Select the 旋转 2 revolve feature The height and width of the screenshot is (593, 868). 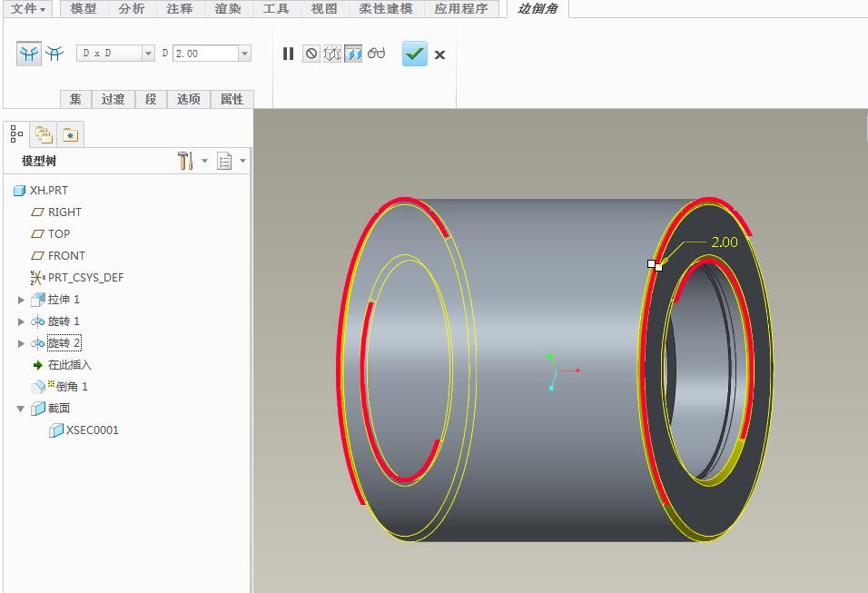64,343
